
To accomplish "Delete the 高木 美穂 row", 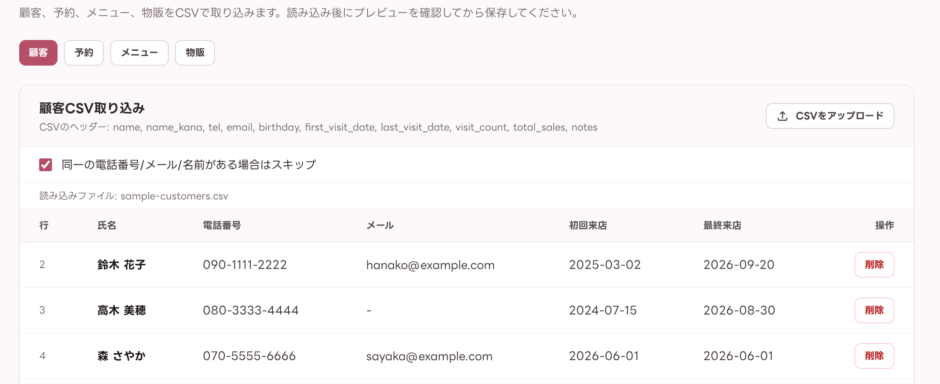I will coord(874,310).
